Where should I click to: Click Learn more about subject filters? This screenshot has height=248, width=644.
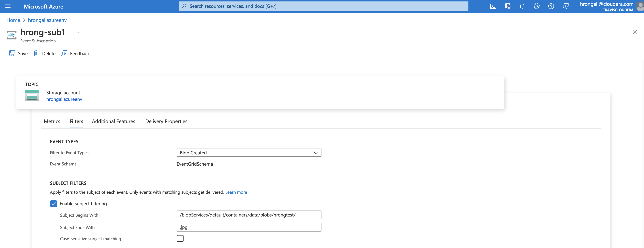(236, 192)
